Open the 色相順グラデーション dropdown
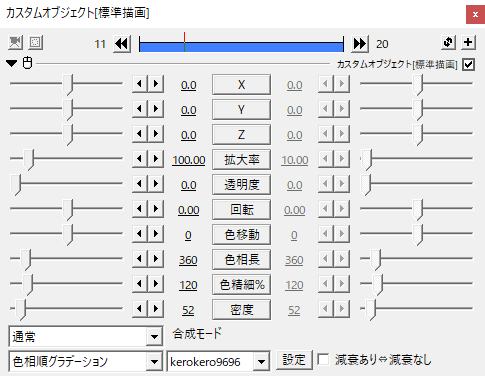The height and width of the screenshot is (376, 485). 86,361
